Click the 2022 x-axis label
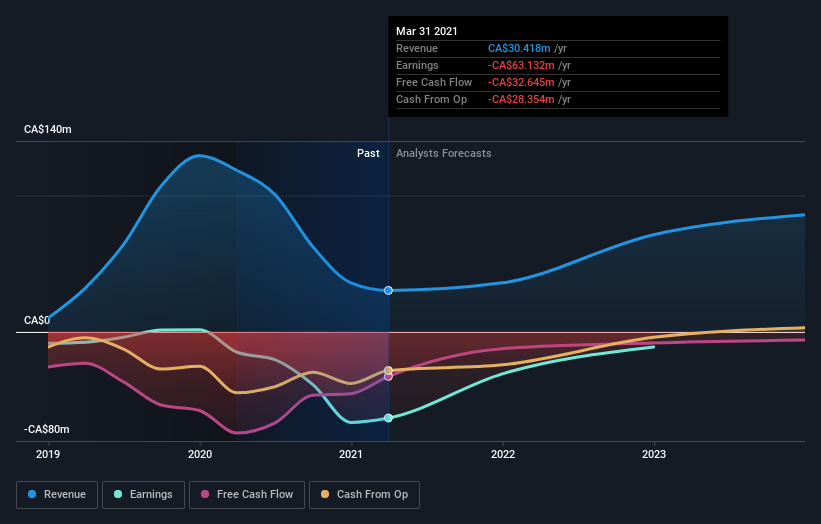 [503, 454]
